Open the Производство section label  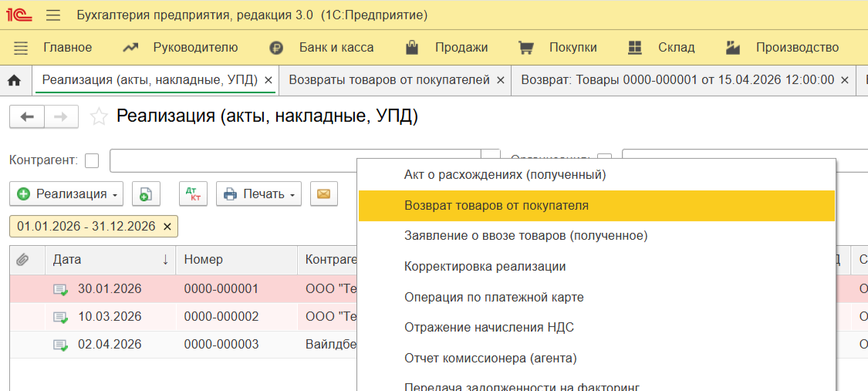pos(798,48)
